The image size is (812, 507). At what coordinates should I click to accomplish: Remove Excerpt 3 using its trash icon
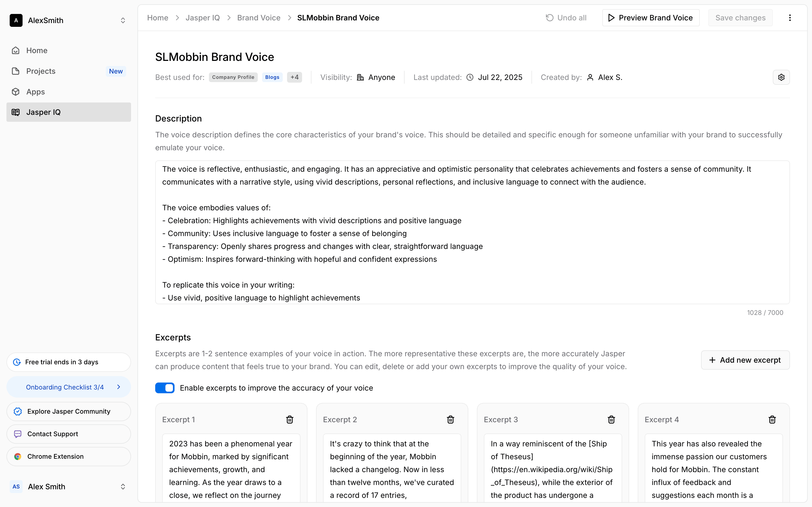tap(611, 420)
